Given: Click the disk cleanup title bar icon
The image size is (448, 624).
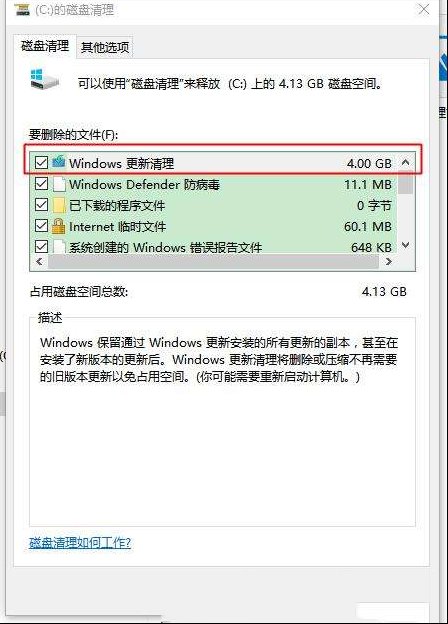Looking at the screenshot, I should click(22, 9).
